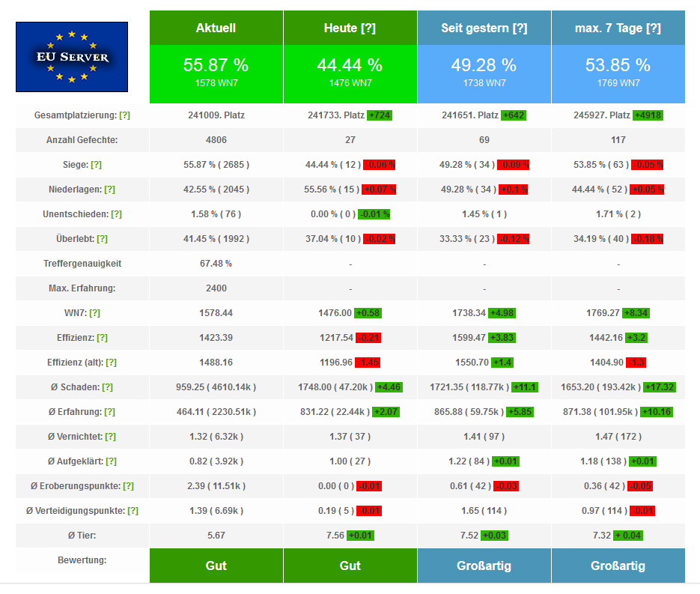
Task: Click the Großartig rating under Seit gestern
Action: pos(484,566)
